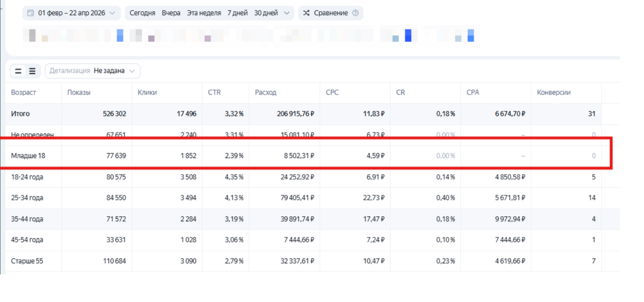Image resolution: width=644 pixels, height=302 pixels.
Task: Select the Вчера period shortcut
Action: 171,13
